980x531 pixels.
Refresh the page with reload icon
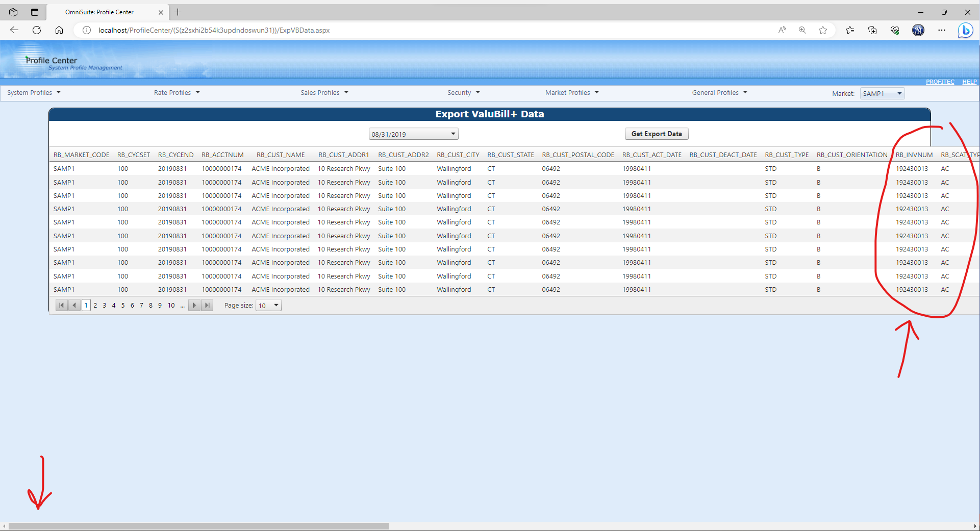tap(37, 30)
